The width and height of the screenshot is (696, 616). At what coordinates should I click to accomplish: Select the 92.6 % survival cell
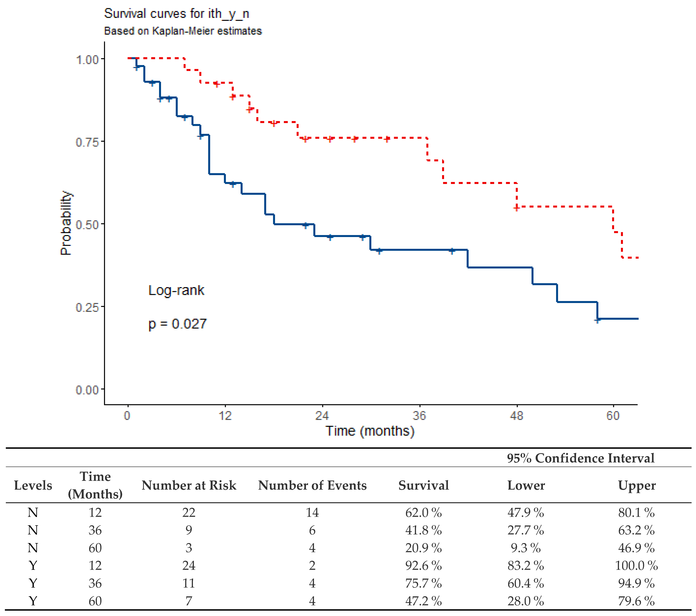click(x=424, y=566)
